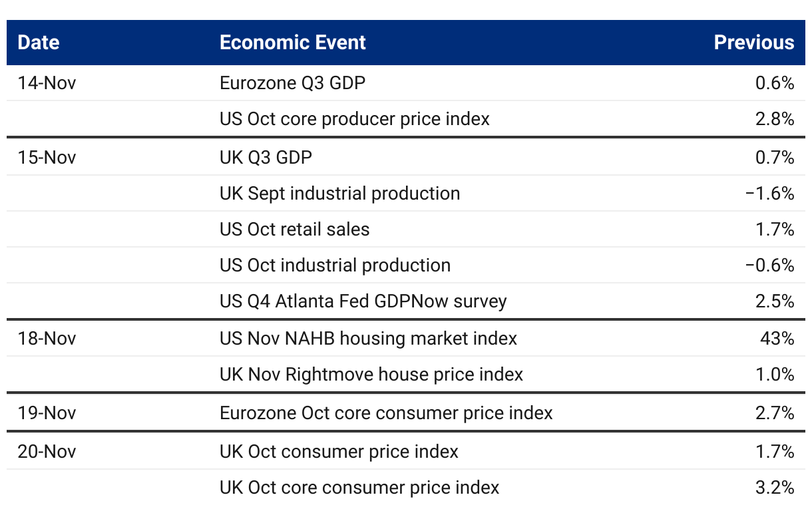
Task: Click the Previous column header
Action: [753, 43]
